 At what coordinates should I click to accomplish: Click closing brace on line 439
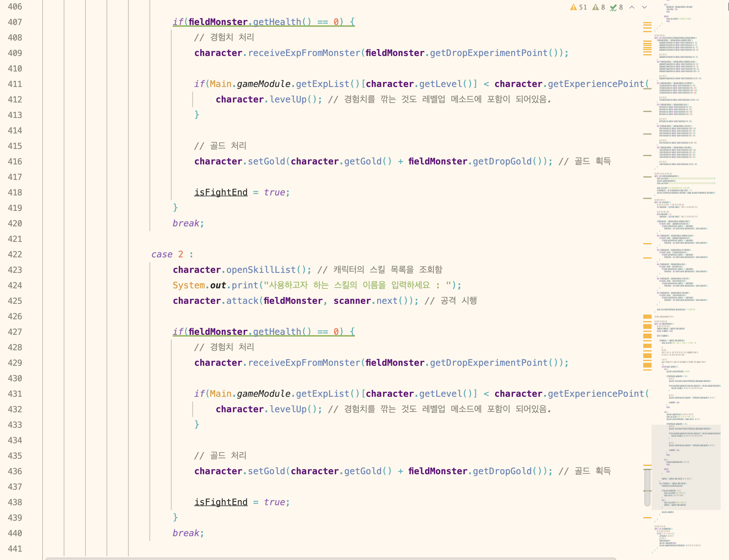click(175, 517)
